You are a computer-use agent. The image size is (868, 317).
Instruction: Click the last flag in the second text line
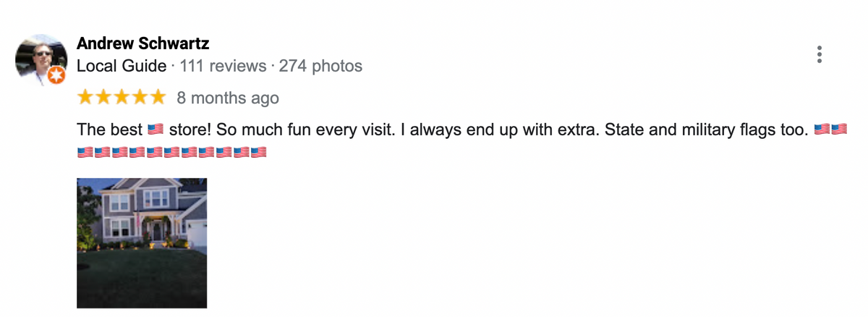click(259, 152)
